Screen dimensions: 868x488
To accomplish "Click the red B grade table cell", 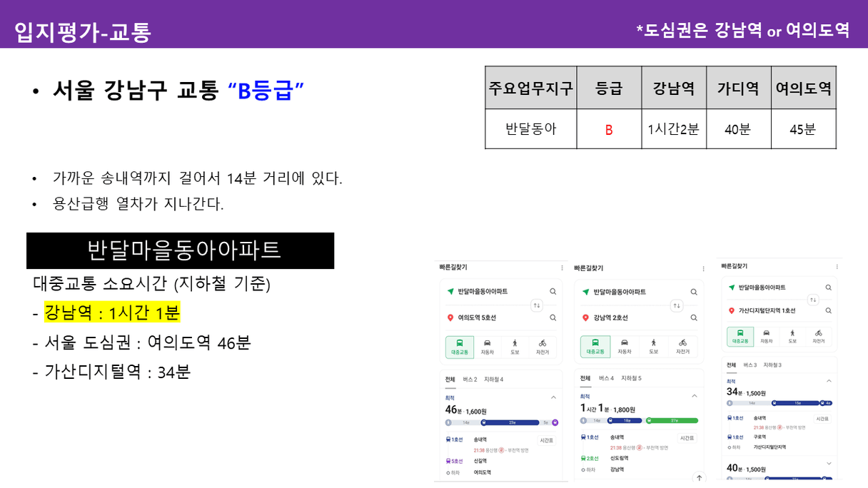I will 609,129.
